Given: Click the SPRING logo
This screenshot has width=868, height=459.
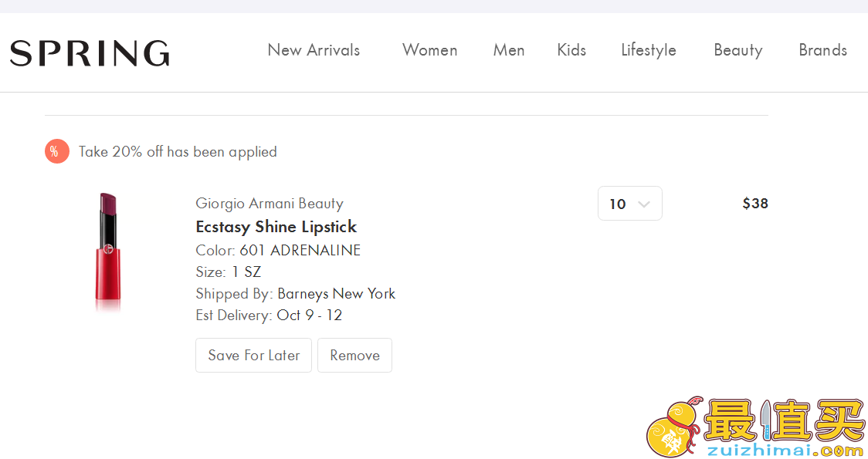Looking at the screenshot, I should 90,53.
